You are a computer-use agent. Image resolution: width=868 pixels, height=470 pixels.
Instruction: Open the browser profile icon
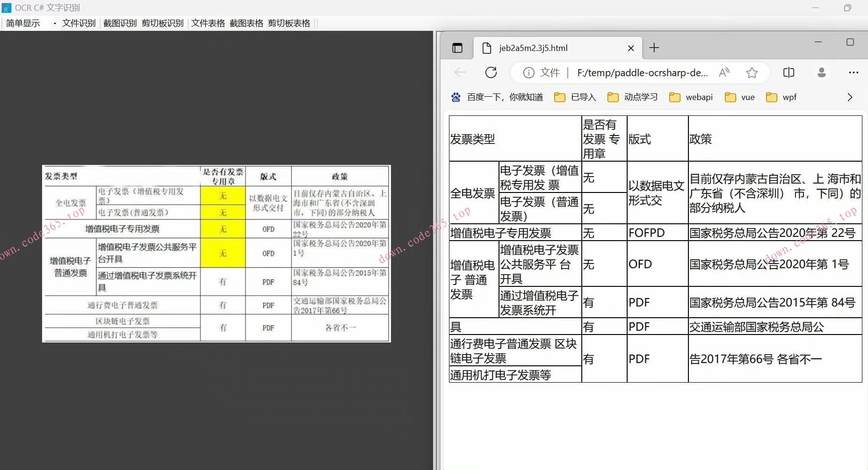821,72
